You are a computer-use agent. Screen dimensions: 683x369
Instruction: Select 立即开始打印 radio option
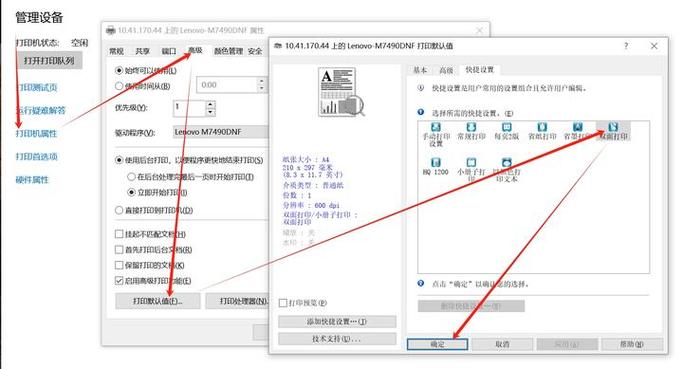coord(131,192)
